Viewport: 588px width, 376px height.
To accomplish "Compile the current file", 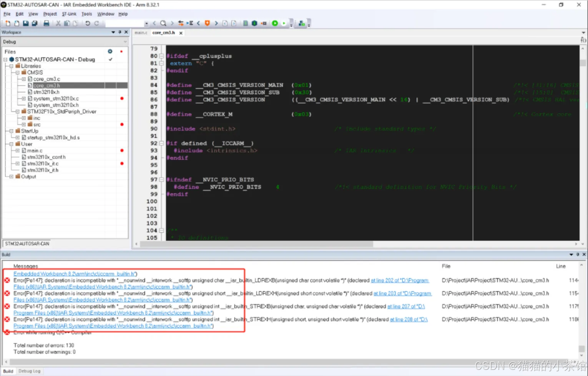I will (246, 23).
